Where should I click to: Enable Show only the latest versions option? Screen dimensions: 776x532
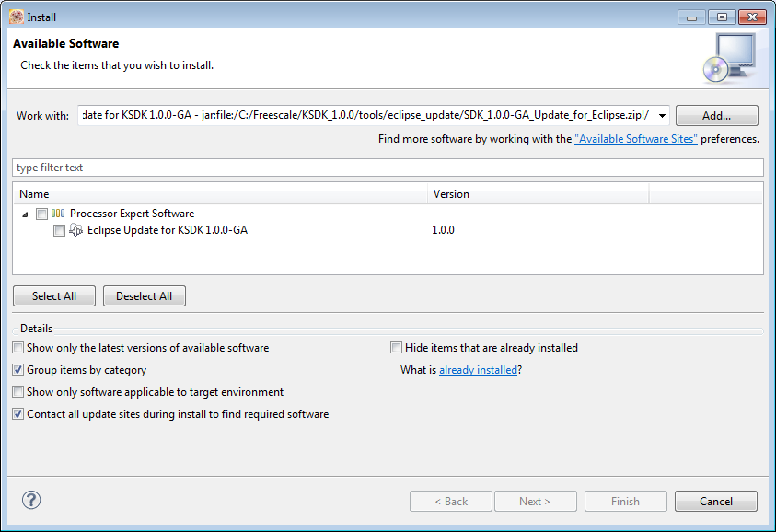click(18, 348)
